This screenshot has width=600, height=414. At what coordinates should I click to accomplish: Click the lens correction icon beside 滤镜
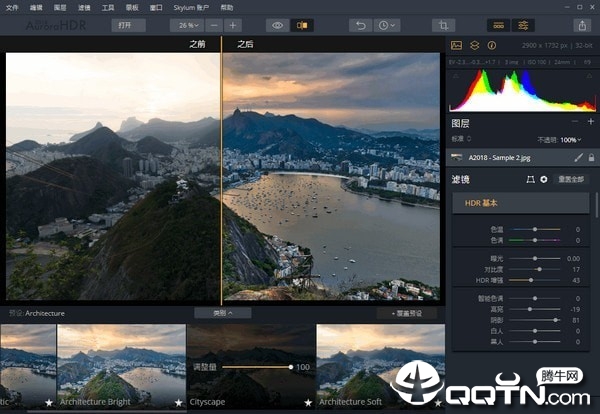[x=530, y=179]
